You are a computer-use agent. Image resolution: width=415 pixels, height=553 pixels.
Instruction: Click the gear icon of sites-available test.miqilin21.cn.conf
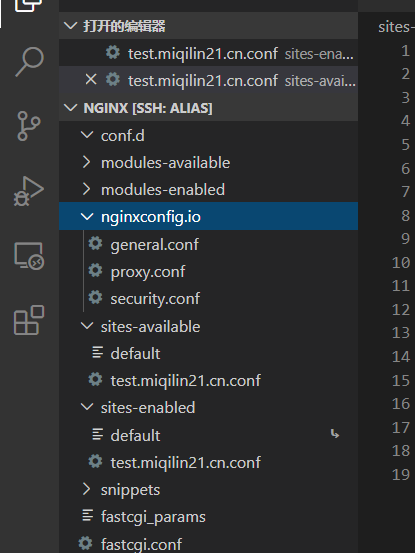pyautogui.click(x=95, y=379)
